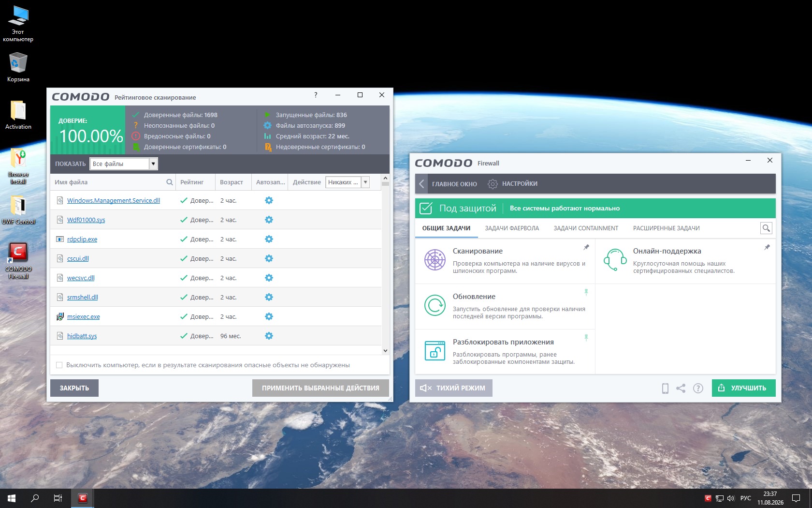The width and height of the screenshot is (812, 508).
Task: Click the Разблокировать приложения padlock icon
Action: [x=435, y=350]
